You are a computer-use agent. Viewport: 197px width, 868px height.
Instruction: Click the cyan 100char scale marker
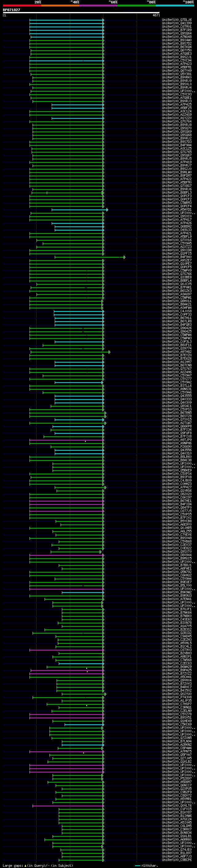tap(138, 866)
